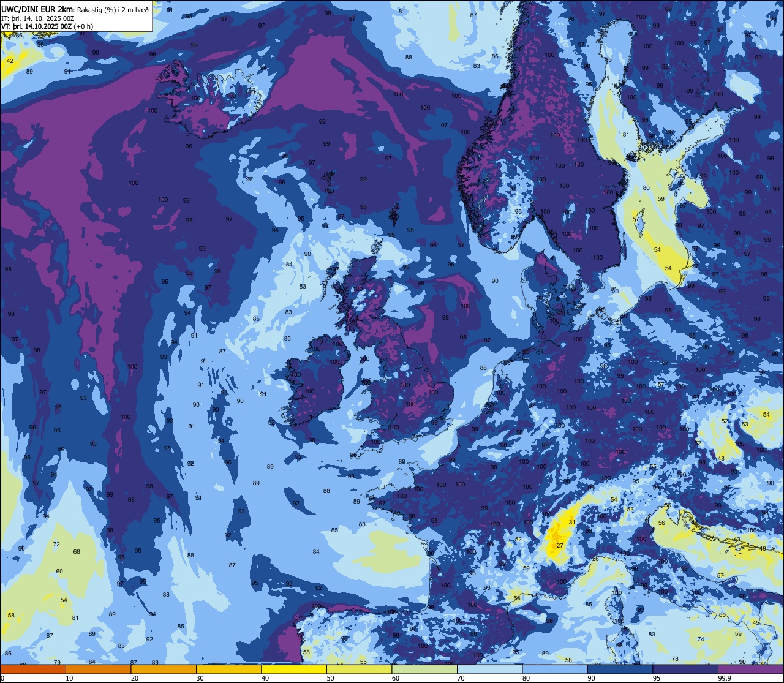Viewport: 784px width, 683px height.
Task: Click the light orange 20–30 legend swatch
Action: click(x=164, y=669)
